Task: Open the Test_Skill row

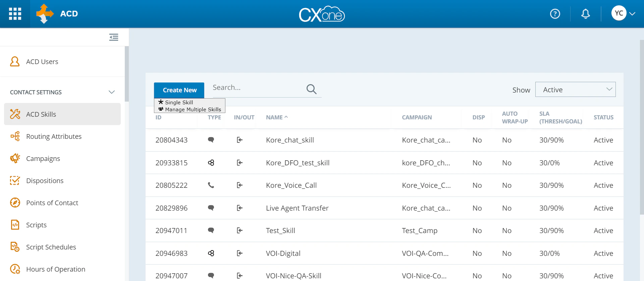Action: pos(384,231)
